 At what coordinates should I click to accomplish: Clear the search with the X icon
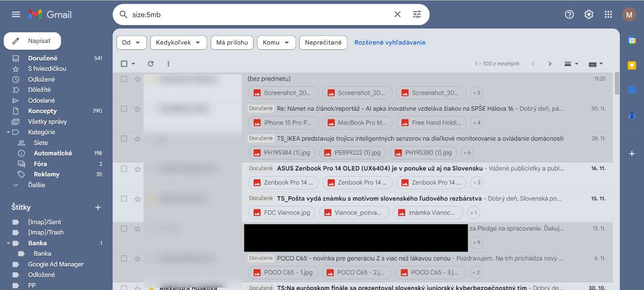click(x=398, y=14)
